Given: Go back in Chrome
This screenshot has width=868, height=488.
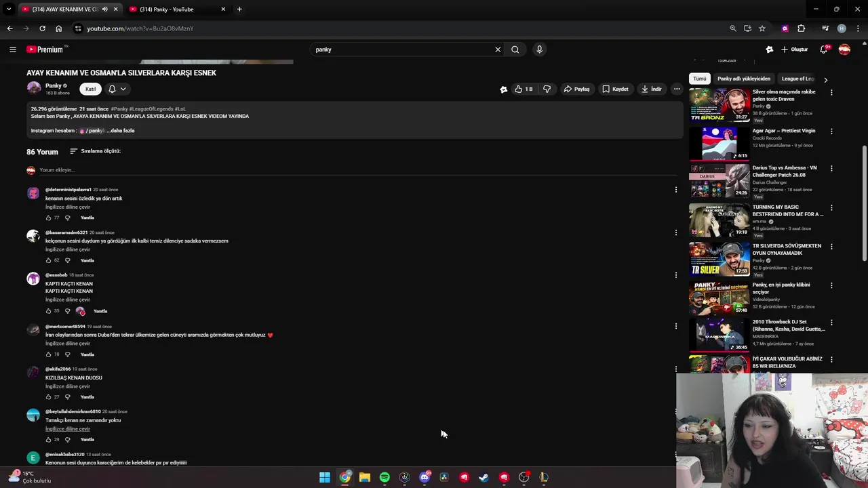Looking at the screenshot, I should click(9, 28).
